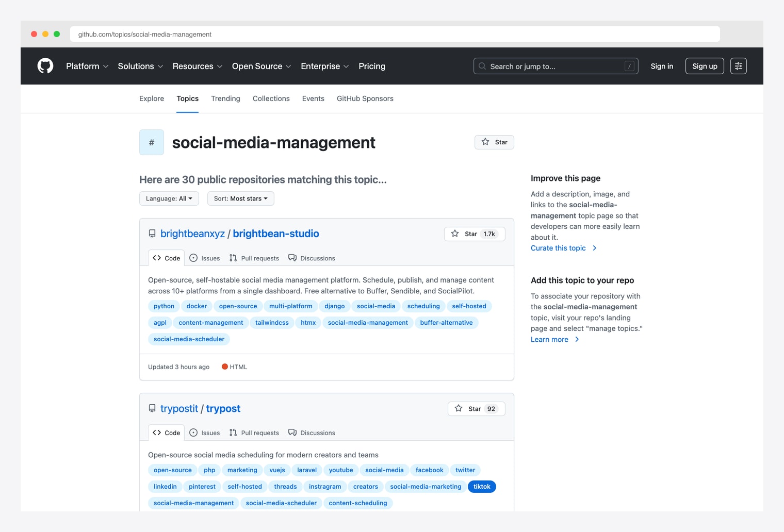This screenshot has width=784, height=532.
Task: Switch to the Events tab
Action: click(313, 98)
